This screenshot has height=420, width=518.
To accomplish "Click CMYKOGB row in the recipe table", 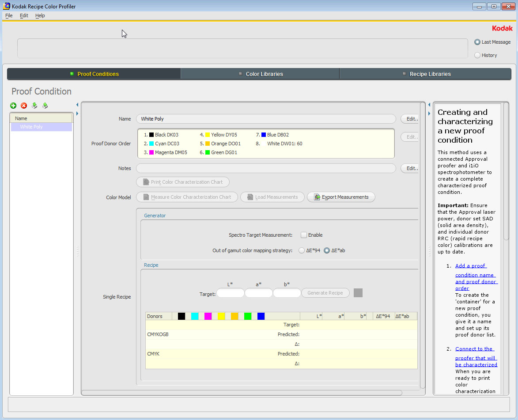I will [281, 334].
